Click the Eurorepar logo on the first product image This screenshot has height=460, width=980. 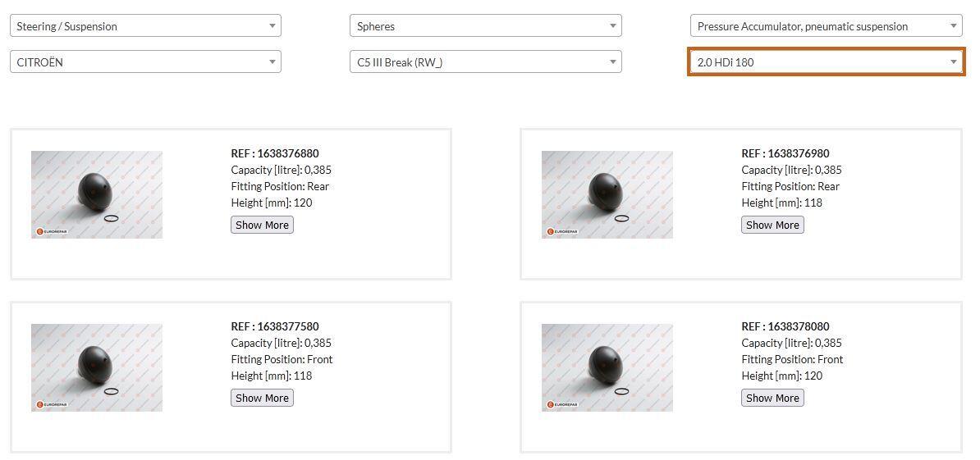pos(52,231)
